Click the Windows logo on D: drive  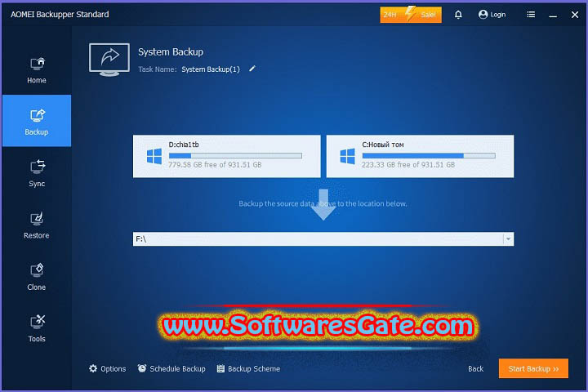tap(154, 156)
